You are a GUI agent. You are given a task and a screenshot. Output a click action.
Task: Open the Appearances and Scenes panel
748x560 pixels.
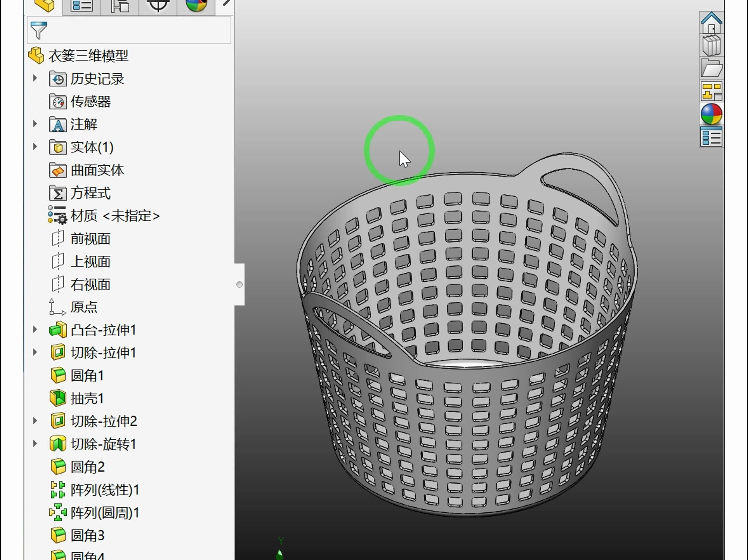(711, 114)
